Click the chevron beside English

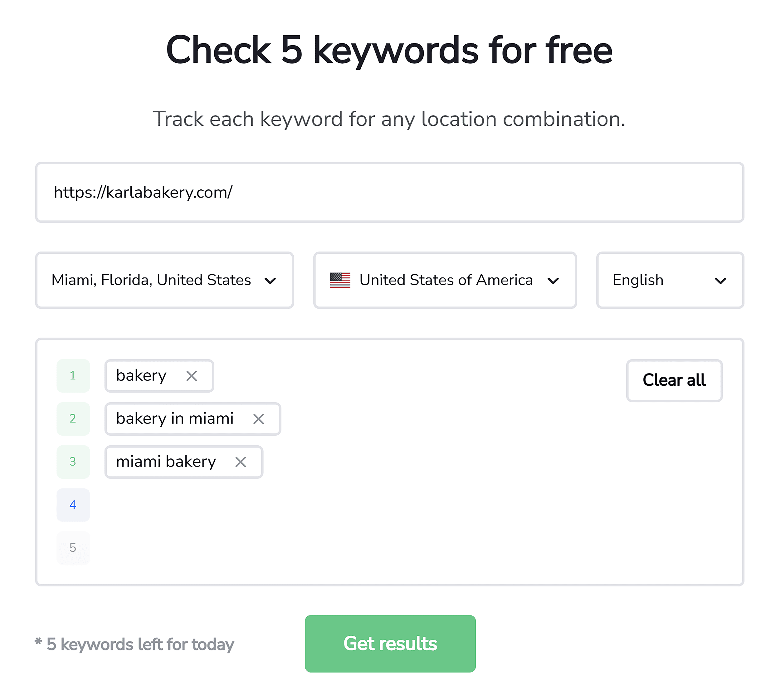point(721,281)
